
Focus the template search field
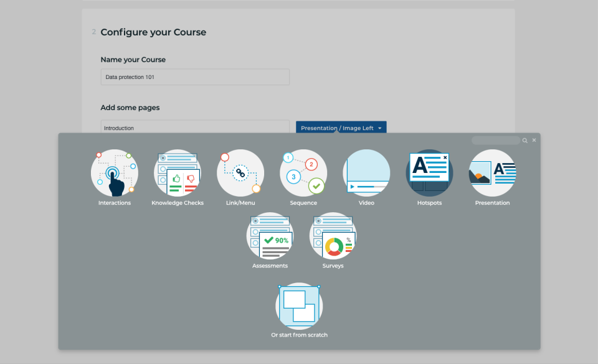(x=496, y=141)
